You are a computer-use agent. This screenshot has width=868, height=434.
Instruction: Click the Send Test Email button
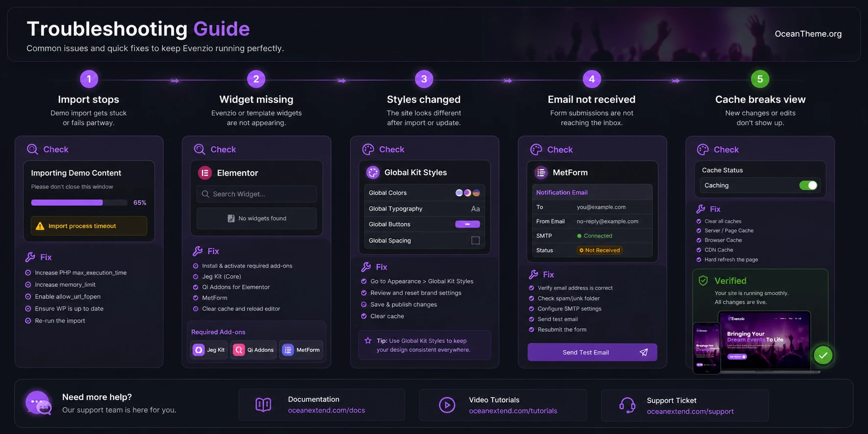pos(592,352)
